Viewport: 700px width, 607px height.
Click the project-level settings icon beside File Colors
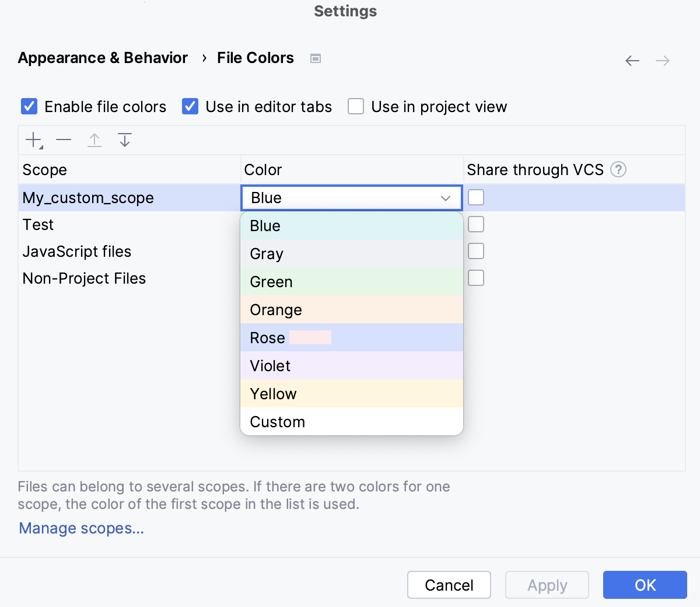pos(316,58)
